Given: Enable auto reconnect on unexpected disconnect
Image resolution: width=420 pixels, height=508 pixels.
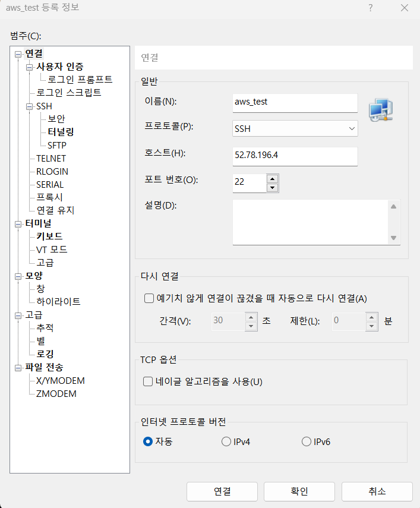Looking at the screenshot, I should (x=149, y=298).
